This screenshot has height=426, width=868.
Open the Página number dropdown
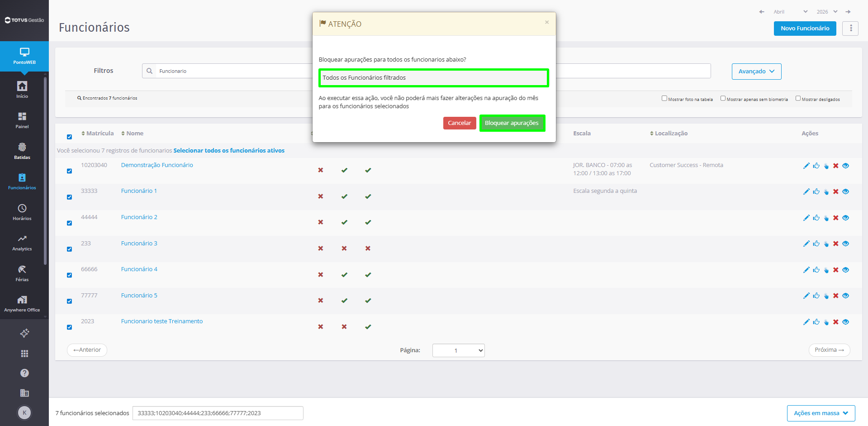click(x=458, y=350)
